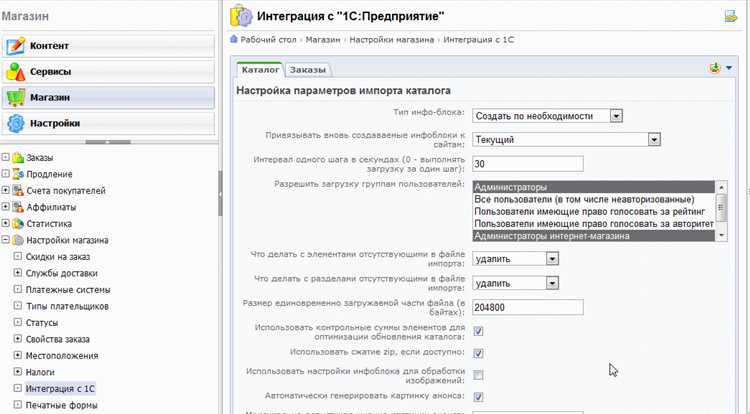
Task: Expand the Статистика tree node
Action: tap(5, 223)
